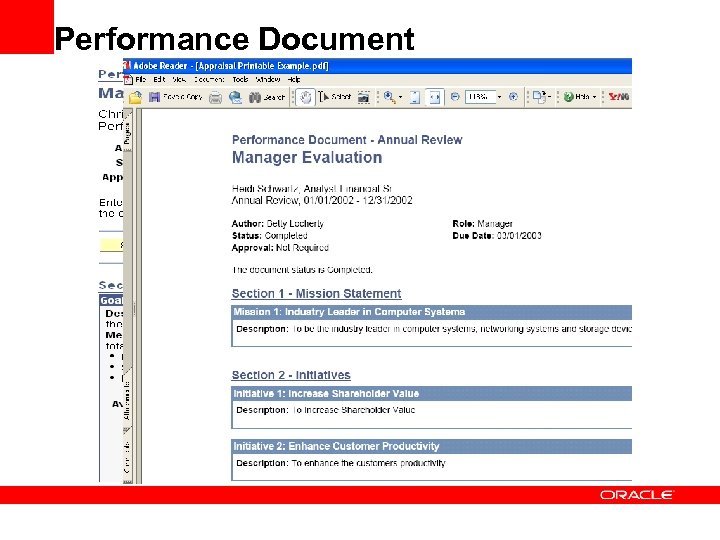Click the Zoom In magnifier tool

(388, 97)
